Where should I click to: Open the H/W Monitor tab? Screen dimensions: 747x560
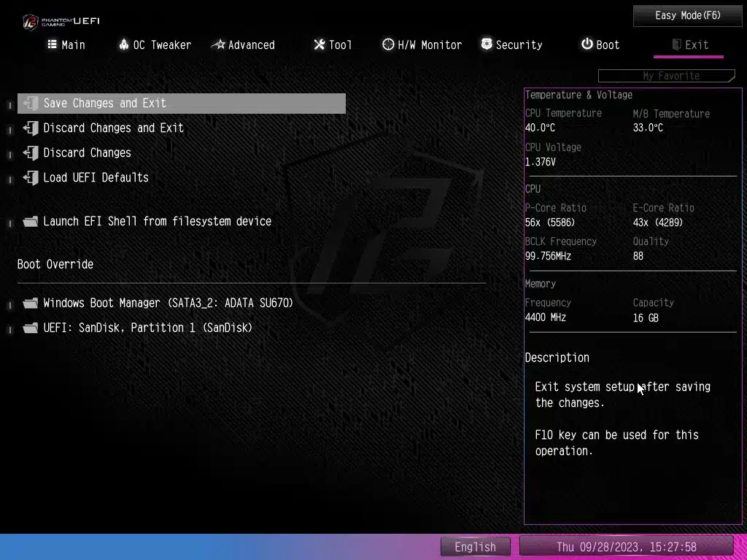[x=422, y=45]
